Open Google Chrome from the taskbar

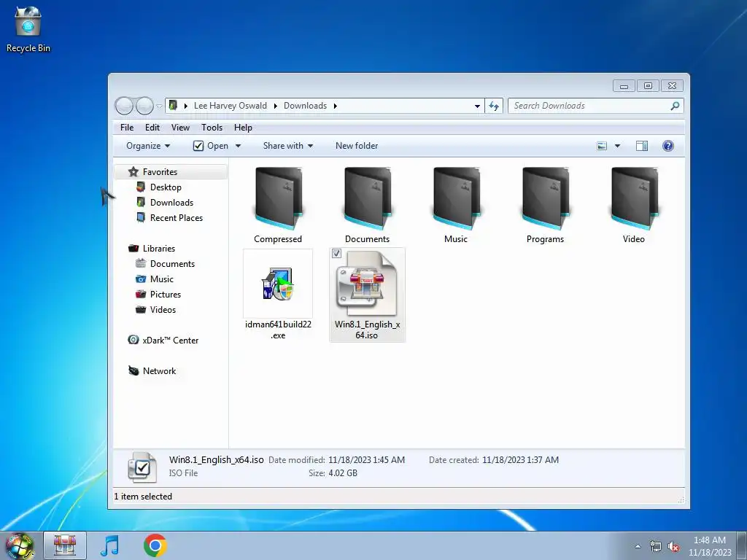(x=155, y=545)
